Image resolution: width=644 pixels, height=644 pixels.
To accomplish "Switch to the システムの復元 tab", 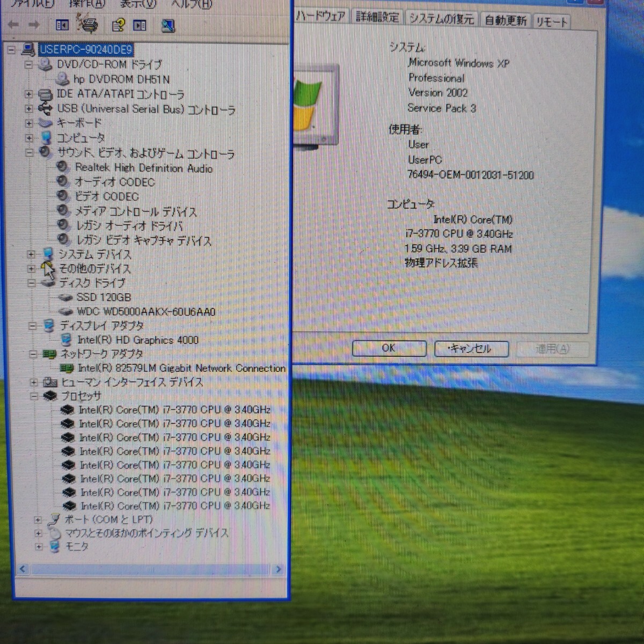I will point(441,19).
